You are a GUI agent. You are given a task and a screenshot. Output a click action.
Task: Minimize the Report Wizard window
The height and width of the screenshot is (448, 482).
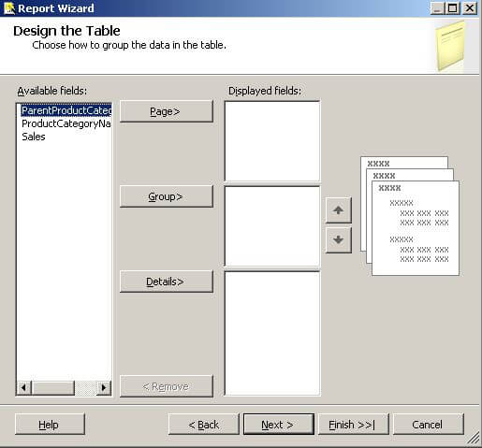pyautogui.click(x=438, y=8)
